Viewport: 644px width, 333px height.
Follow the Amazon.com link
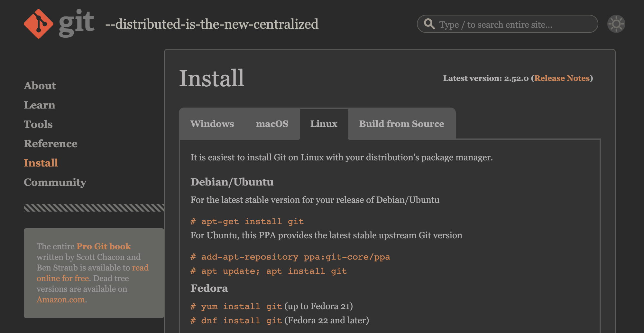tap(61, 300)
